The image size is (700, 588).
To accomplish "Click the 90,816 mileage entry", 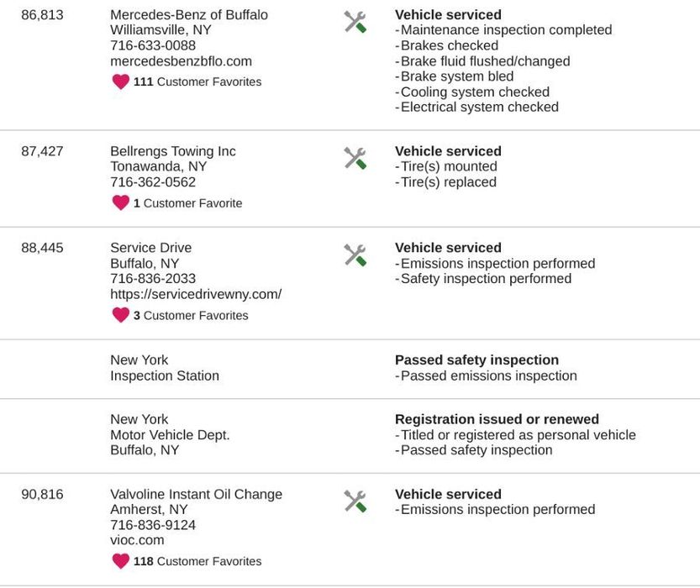I will [x=42, y=494].
